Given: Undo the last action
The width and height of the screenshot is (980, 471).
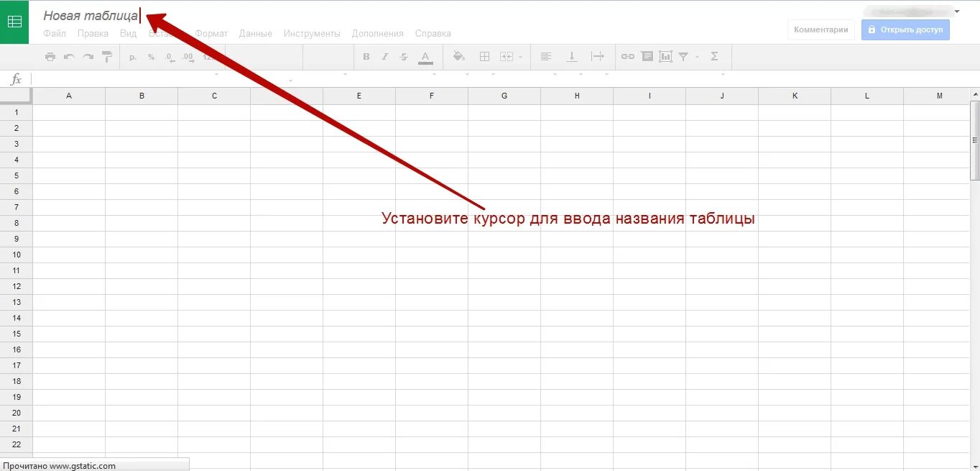Looking at the screenshot, I should (x=69, y=57).
